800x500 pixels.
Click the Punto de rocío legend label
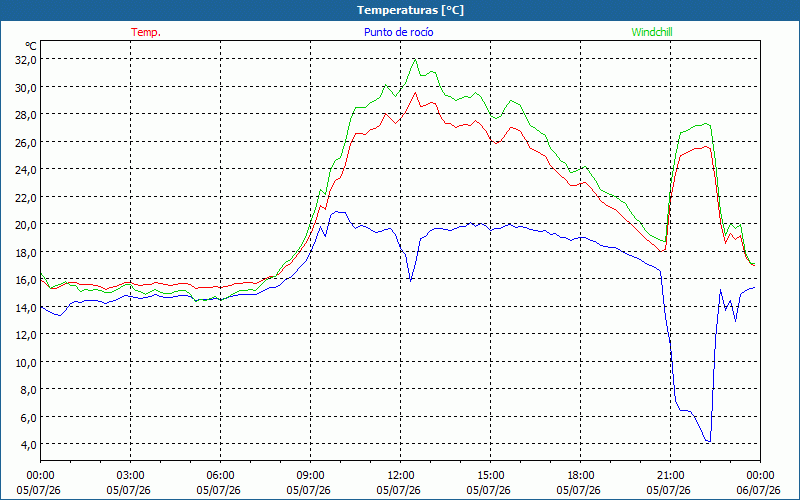point(398,32)
